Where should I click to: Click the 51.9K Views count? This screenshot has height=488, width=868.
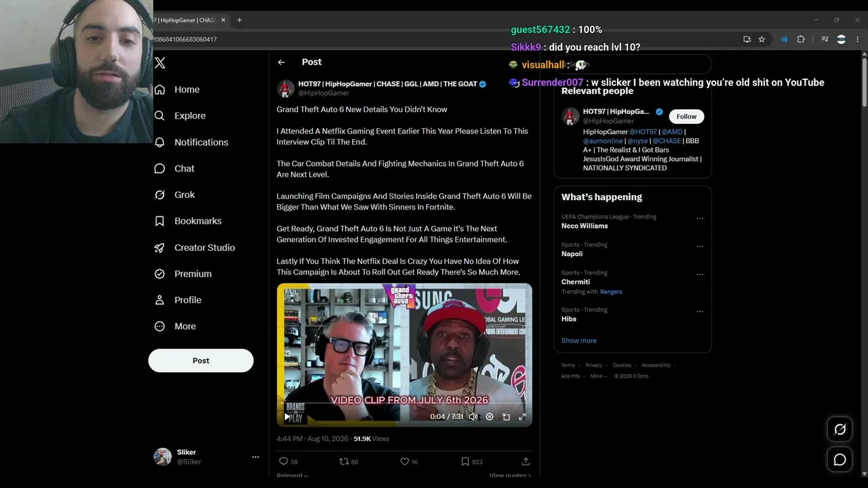[x=372, y=439]
